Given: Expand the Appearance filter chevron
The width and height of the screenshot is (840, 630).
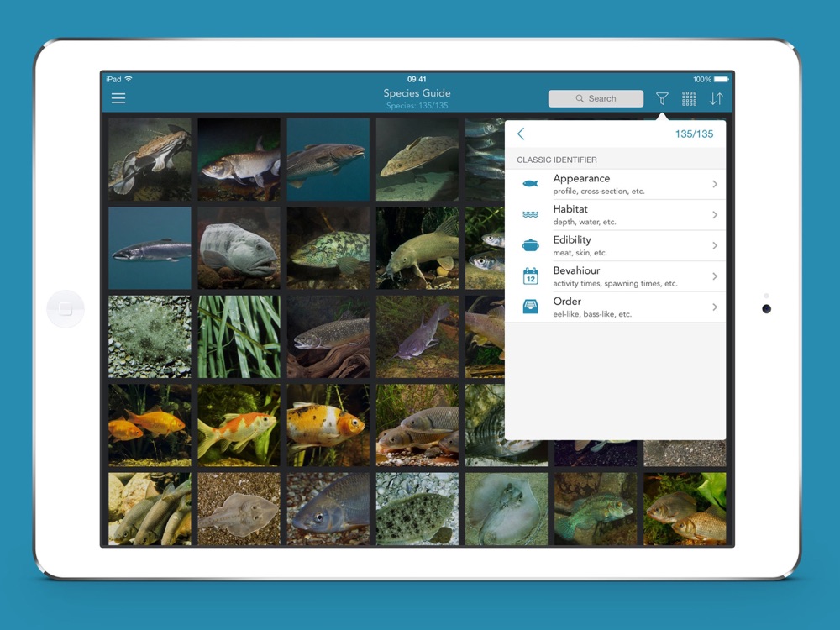Looking at the screenshot, I should pyautogui.click(x=714, y=184).
